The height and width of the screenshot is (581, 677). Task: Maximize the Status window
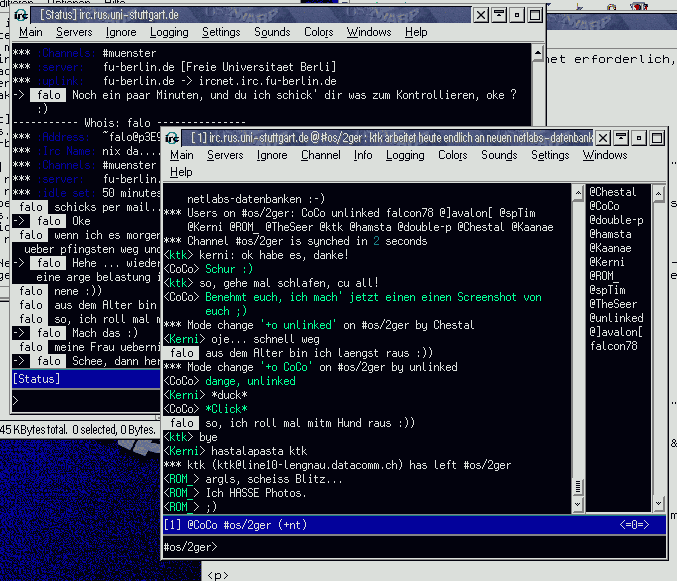[x=536, y=14]
